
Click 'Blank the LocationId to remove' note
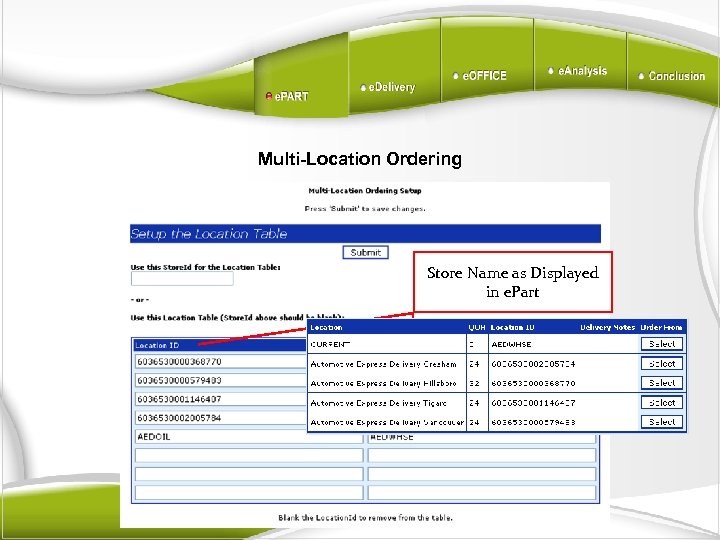tap(366, 518)
